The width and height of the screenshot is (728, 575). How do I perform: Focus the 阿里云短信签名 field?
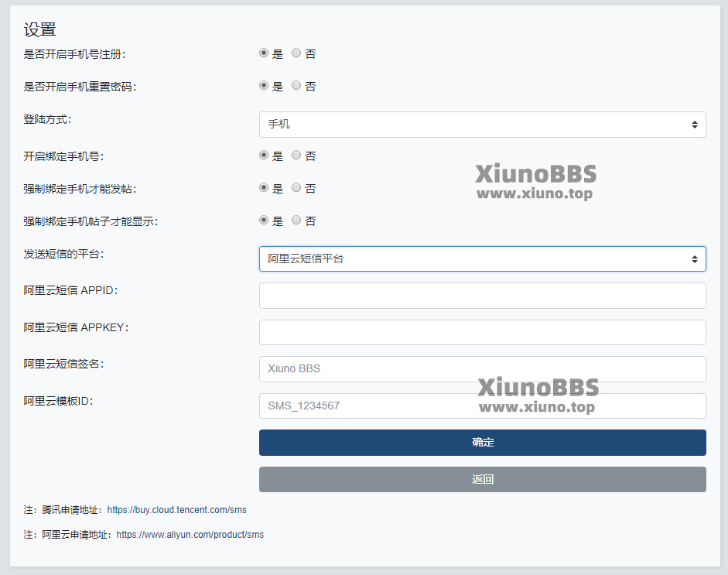(x=483, y=369)
